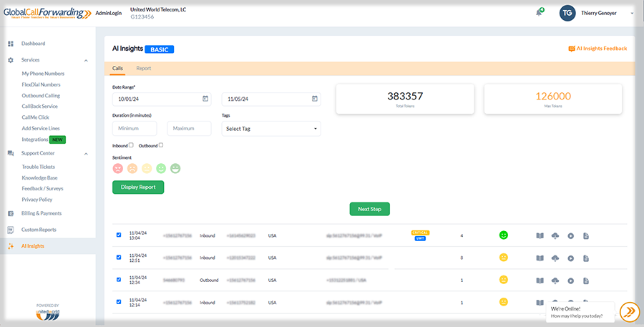Click the AI Insights Feedback link
The width and height of the screenshot is (644, 327).
tap(597, 49)
